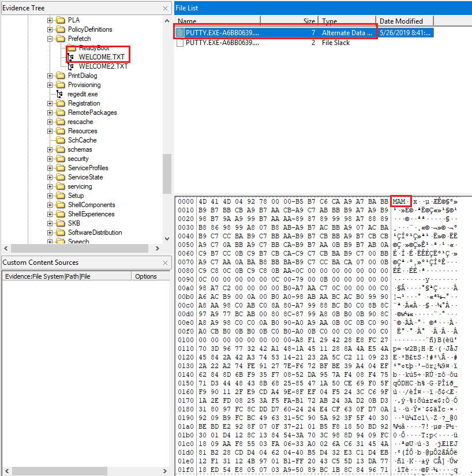Screen dimensions: 472x476
Task: Click the WELCOME2.TXT file icon
Action: click(72, 66)
